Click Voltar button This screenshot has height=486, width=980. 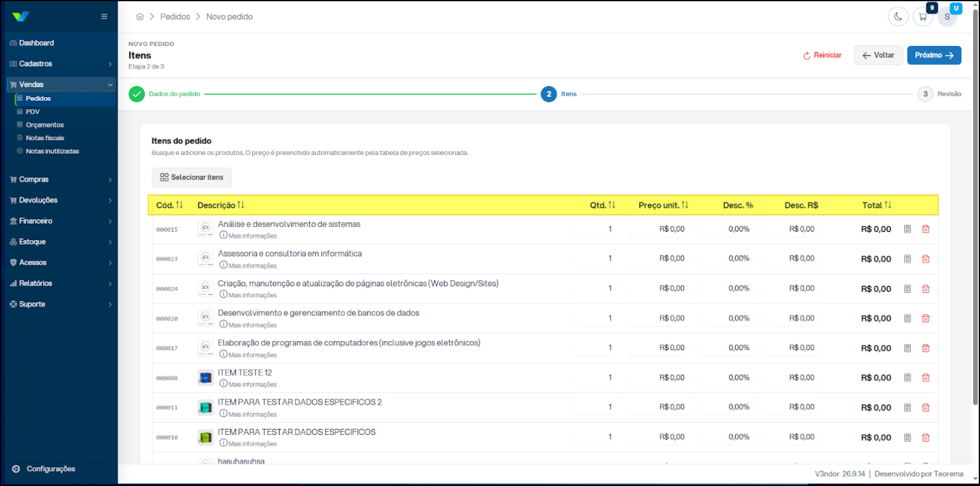coord(878,55)
